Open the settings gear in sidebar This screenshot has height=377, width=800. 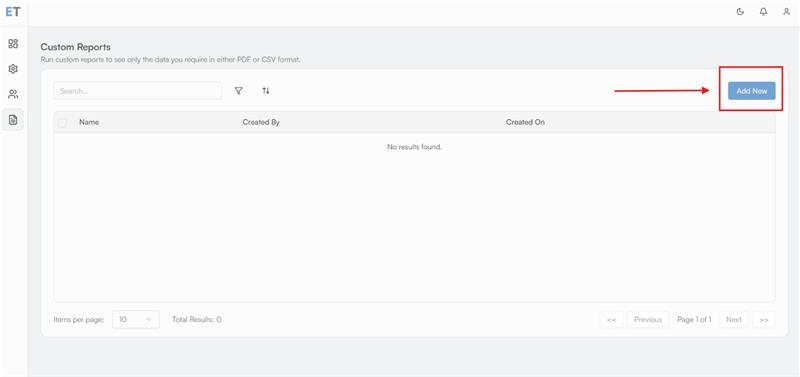coord(13,69)
